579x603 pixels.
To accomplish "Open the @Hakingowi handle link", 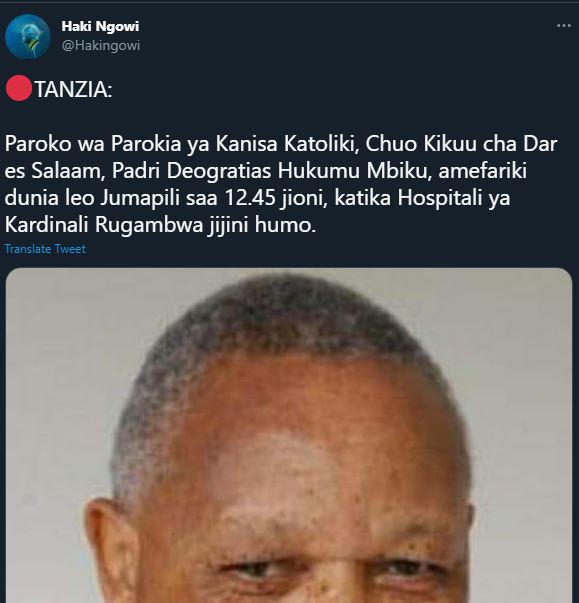I will coord(101,45).
